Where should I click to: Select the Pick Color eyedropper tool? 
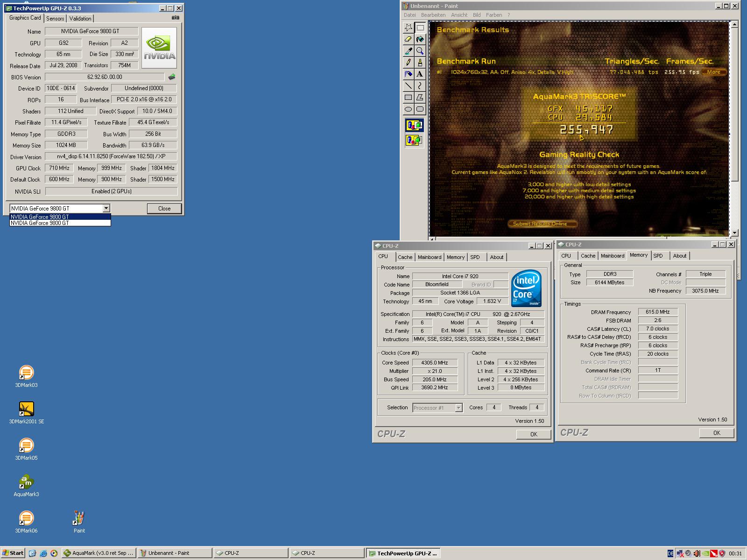point(409,51)
